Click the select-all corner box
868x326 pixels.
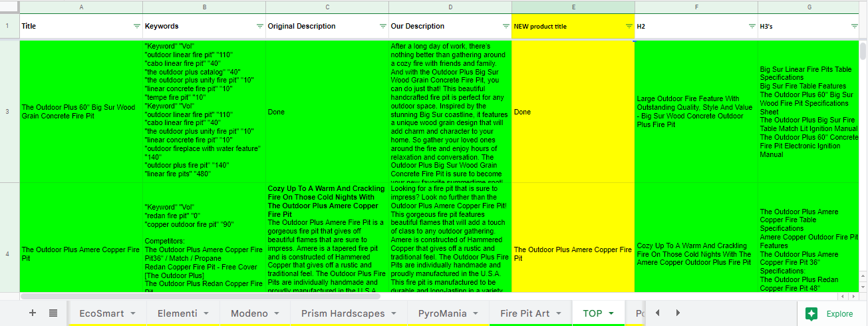[9, 7]
